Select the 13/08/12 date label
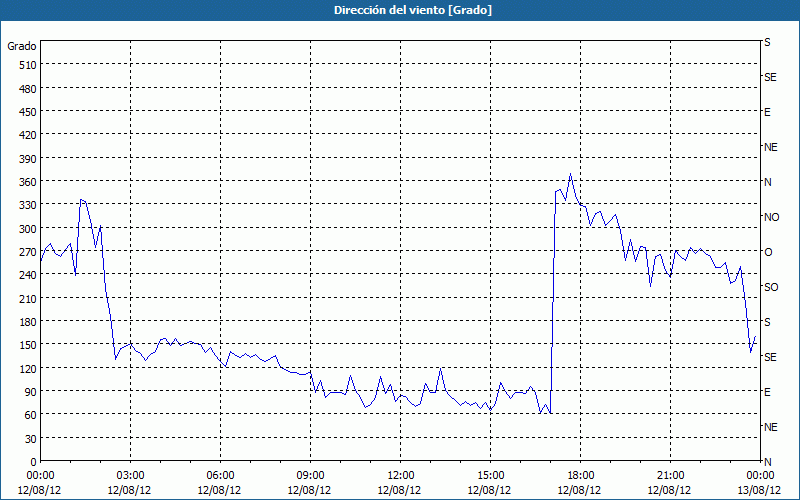The width and height of the screenshot is (800, 500). [760, 490]
